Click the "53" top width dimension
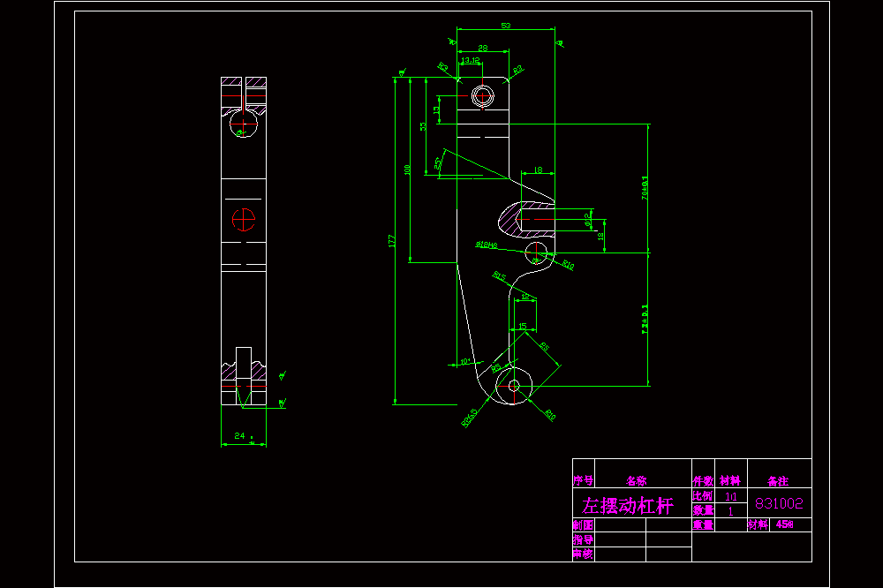Viewport: 883px width, 588px height. 506,26
